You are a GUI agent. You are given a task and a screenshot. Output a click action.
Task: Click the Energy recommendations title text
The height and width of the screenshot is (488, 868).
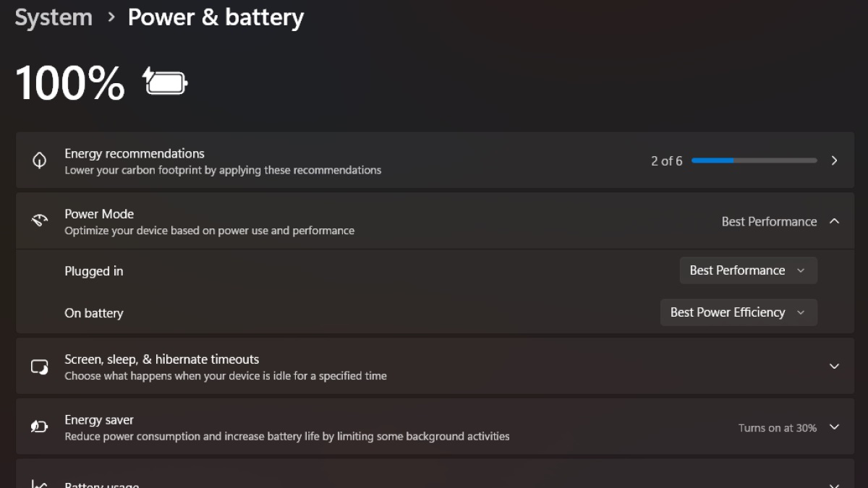(135, 153)
